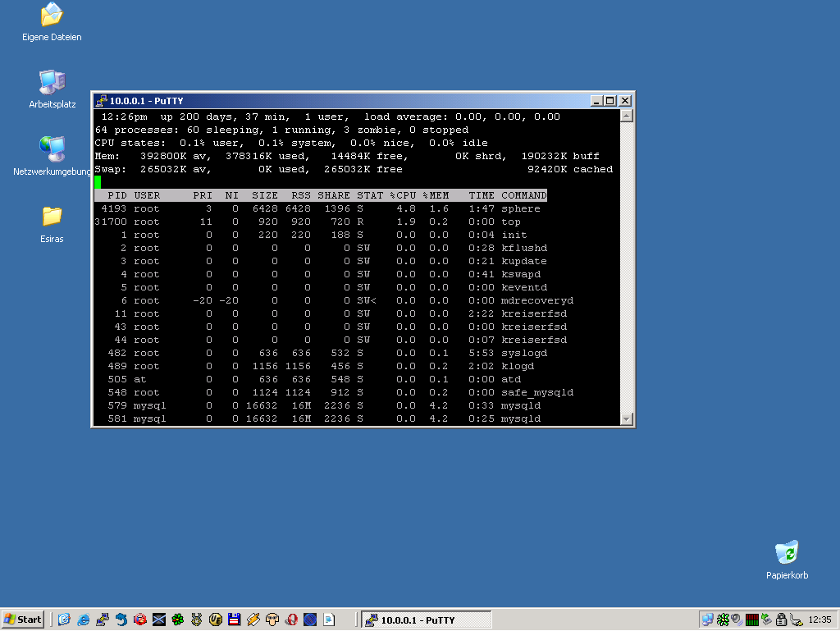Launch UltraEdit from the quick launch bar
The image size is (840, 631).
[217, 620]
